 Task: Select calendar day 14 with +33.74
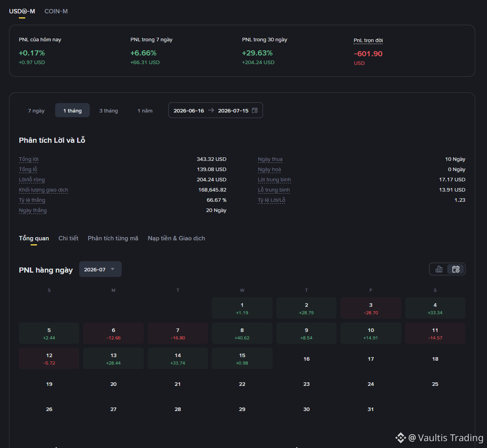pyautogui.click(x=178, y=358)
